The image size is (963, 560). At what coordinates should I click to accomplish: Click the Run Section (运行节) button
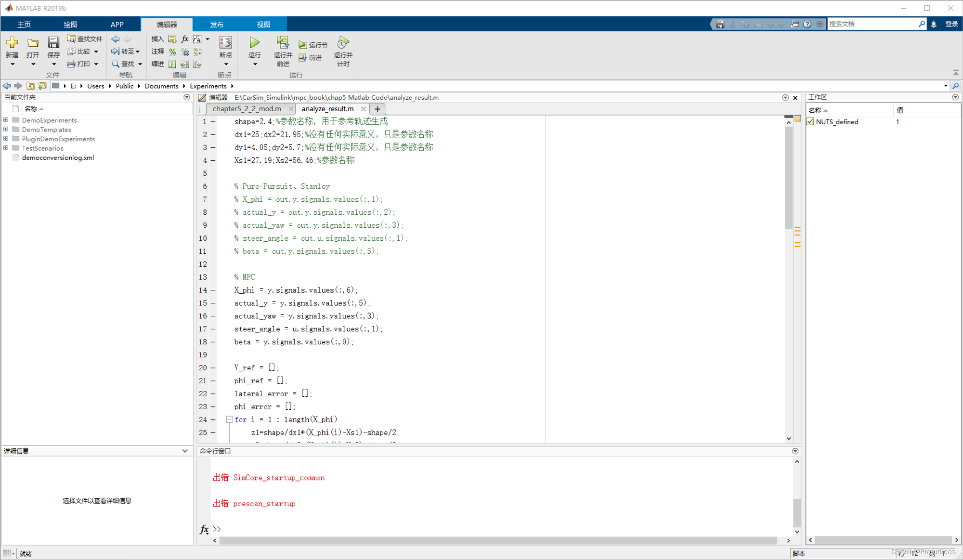click(313, 45)
